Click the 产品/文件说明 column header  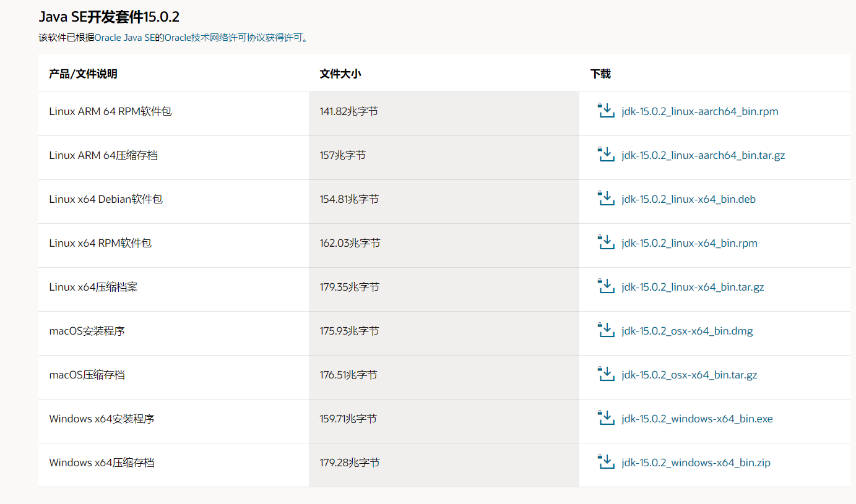point(83,74)
